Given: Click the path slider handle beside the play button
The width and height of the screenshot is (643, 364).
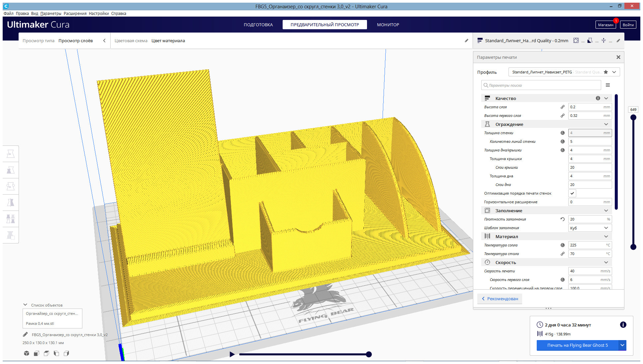Looking at the screenshot, I should click(x=369, y=354).
